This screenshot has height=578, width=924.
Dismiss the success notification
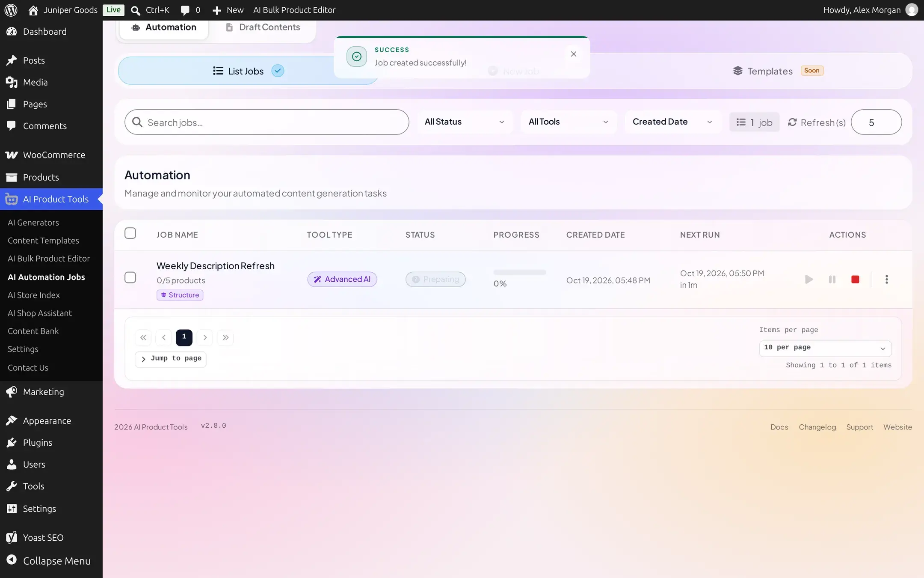[574, 54]
